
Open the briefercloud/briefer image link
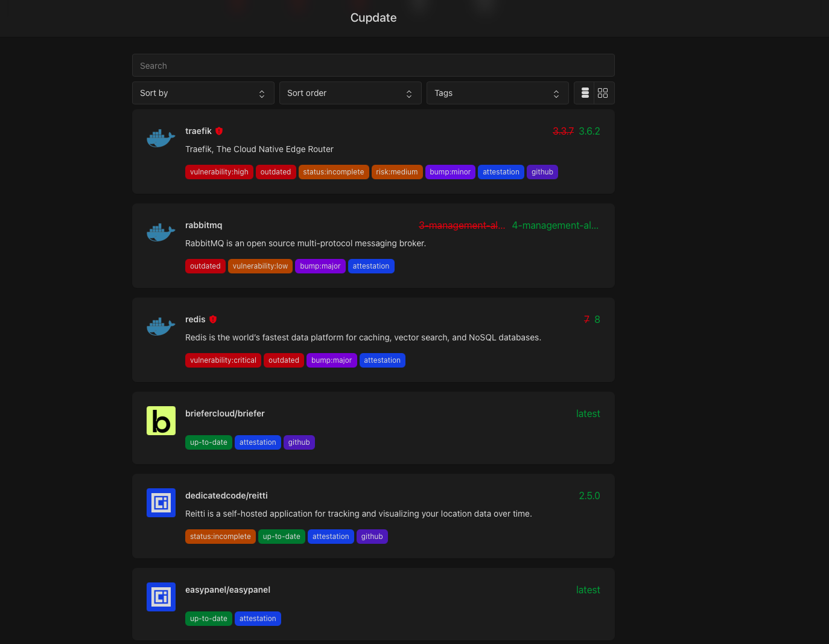pyautogui.click(x=225, y=413)
